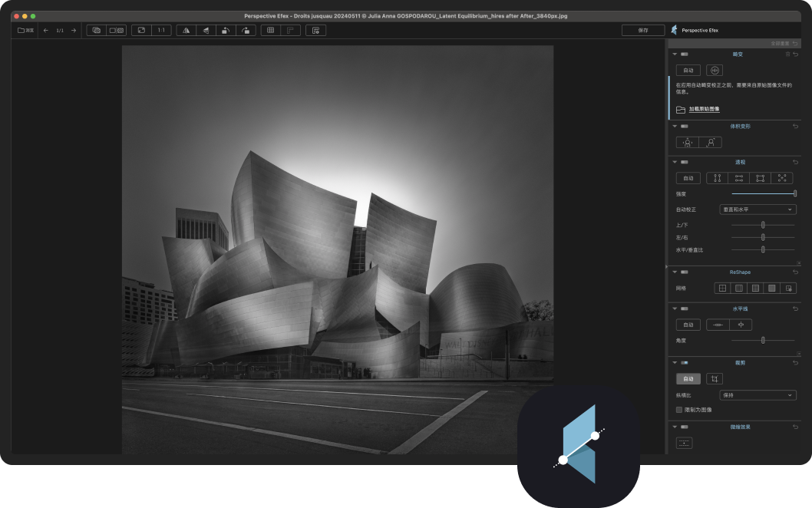812x508 pixels.
Task: Open 加载原始图像 link
Action: (x=704, y=109)
